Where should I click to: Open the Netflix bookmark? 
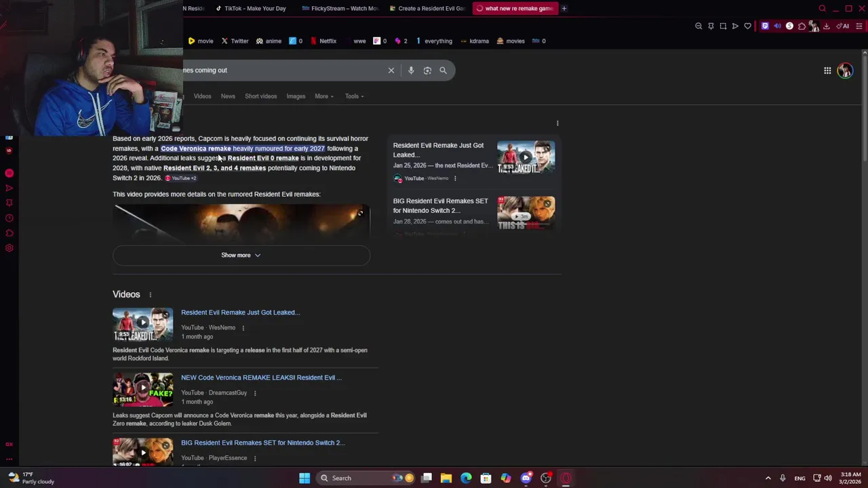click(x=323, y=41)
